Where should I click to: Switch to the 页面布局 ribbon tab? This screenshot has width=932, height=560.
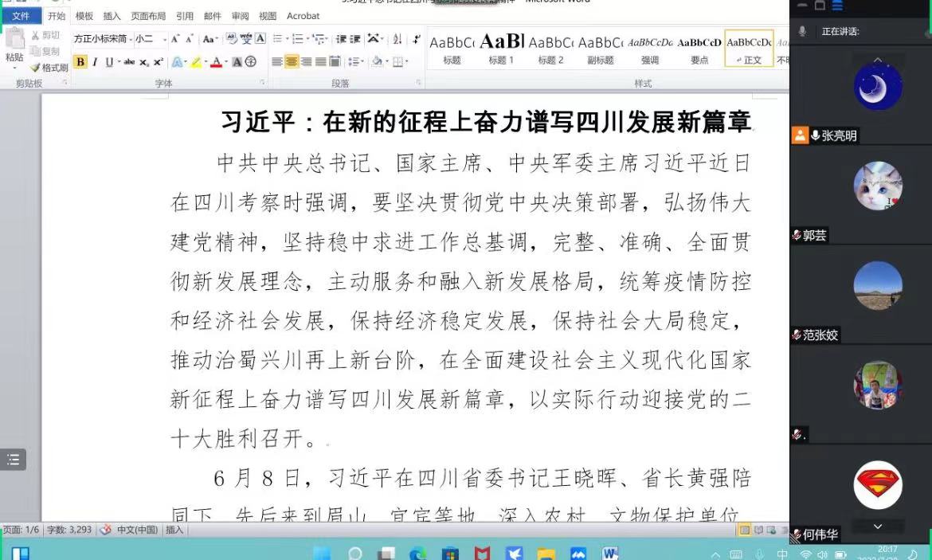pos(148,16)
